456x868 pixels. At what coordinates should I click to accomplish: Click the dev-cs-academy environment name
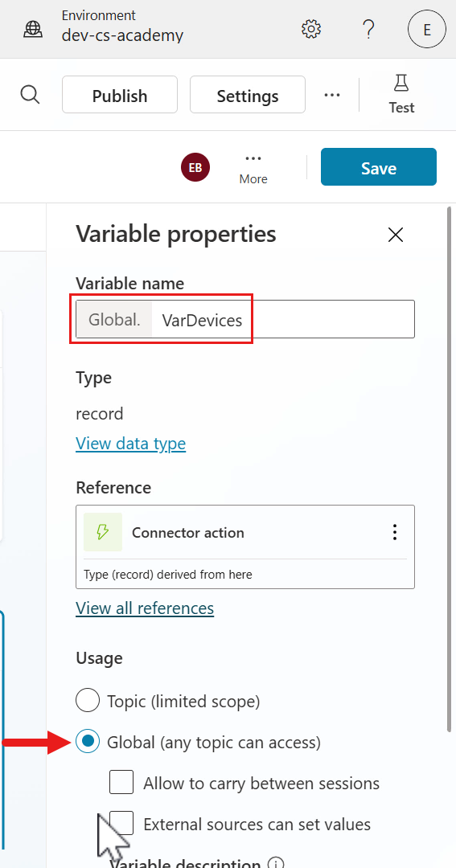122,36
